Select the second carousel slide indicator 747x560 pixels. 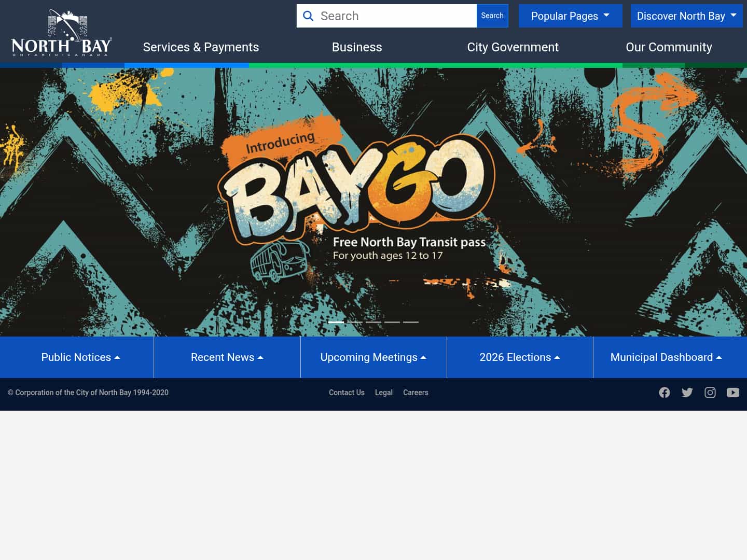(x=355, y=322)
